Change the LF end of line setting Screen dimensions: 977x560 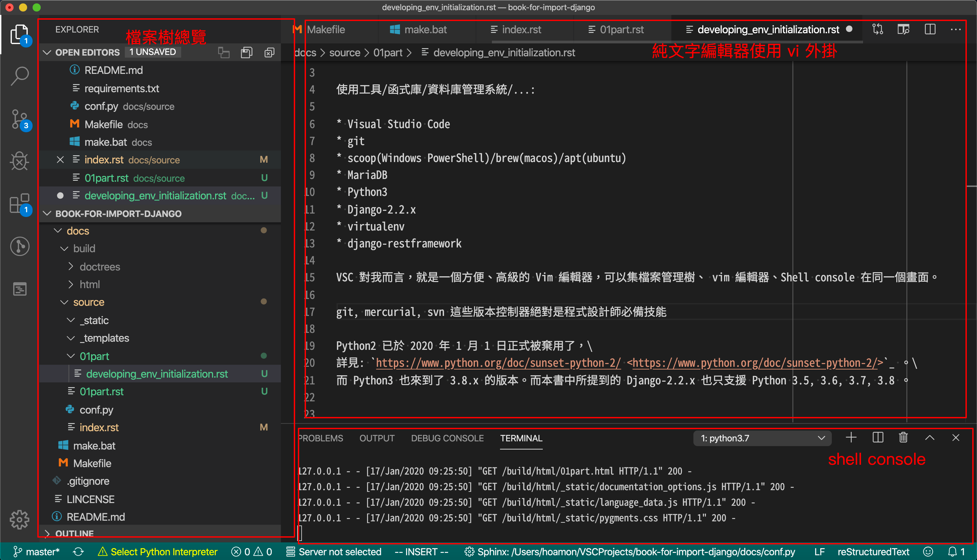[x=819, y=552]
